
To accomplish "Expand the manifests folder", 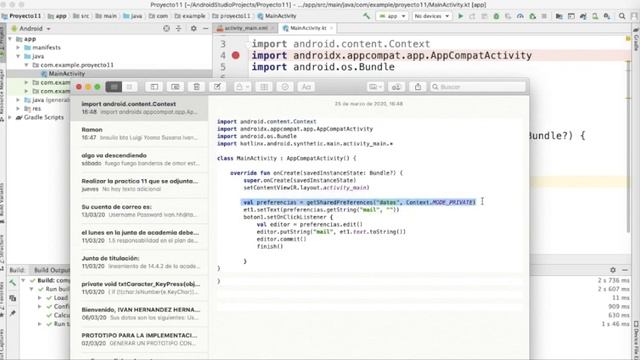I will 18,47.
